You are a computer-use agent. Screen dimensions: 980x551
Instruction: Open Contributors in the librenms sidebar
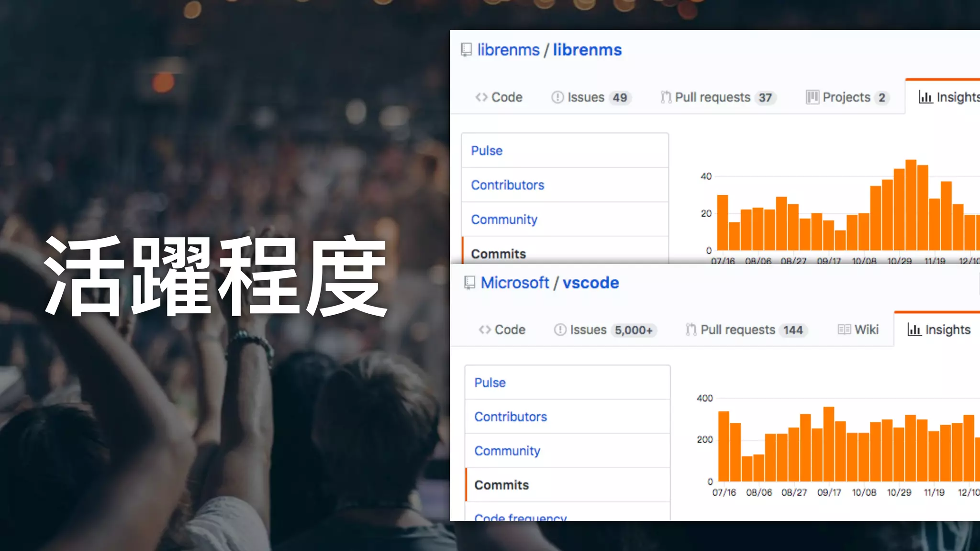(565, 185)
